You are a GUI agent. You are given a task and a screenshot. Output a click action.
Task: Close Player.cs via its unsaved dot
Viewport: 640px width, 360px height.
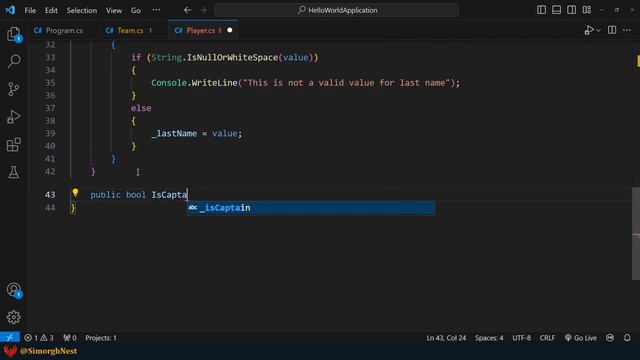[x=229, y=30]
